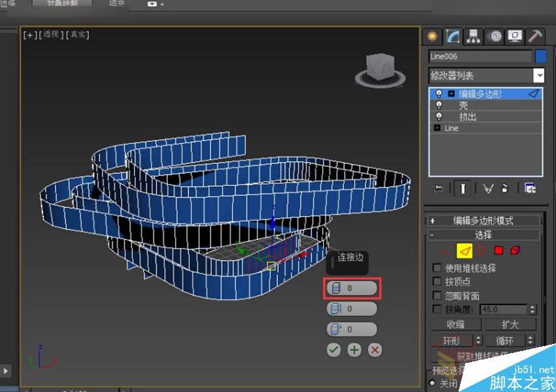Click the 扩大 button

click(510, 325)
